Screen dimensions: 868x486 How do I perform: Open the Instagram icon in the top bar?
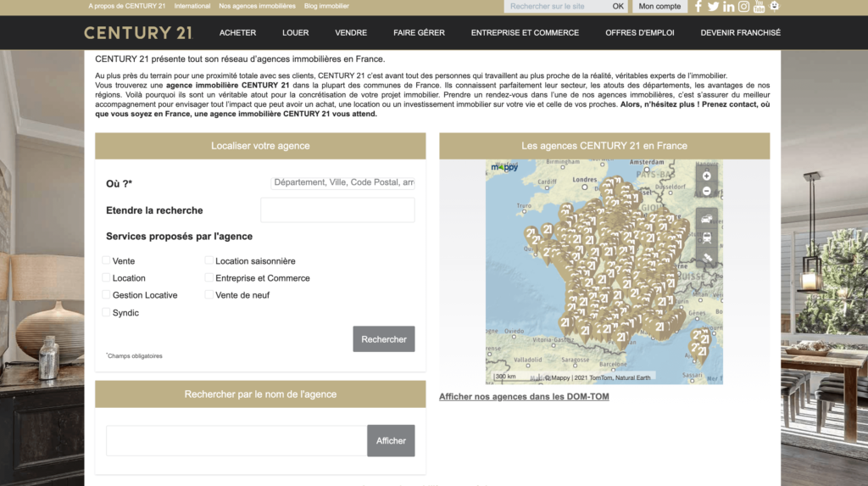[743, 7]
